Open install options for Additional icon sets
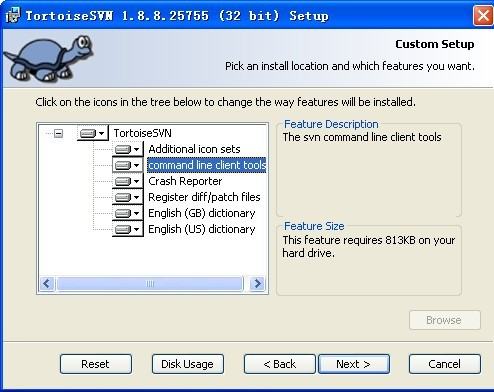Screen dimensions: 494x392 coord(128,149)
